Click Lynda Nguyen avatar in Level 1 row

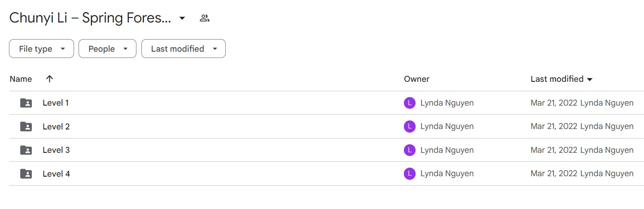click(410, 103)
